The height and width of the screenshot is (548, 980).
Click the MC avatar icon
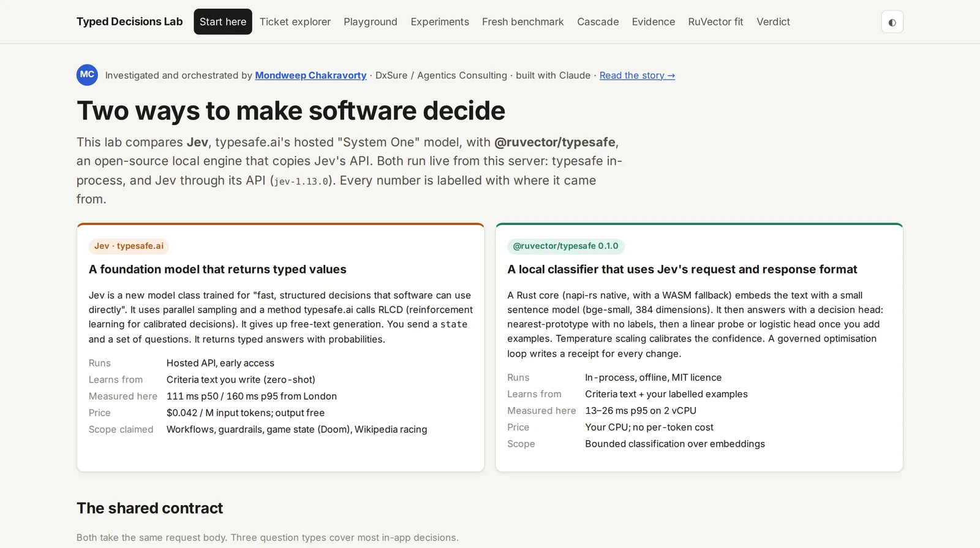pyautogui.click(x=87, y=75)
